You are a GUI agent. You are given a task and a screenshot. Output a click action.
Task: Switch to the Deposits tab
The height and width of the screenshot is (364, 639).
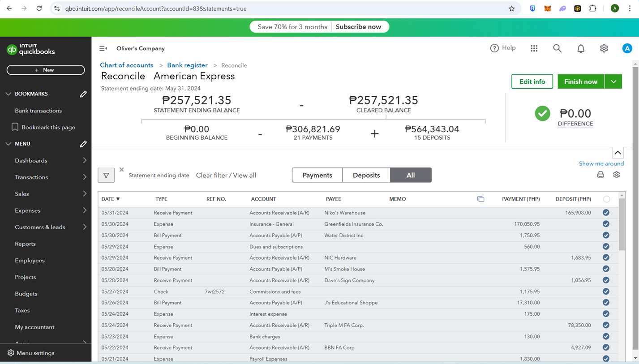pyautogui.click(x=366, y=175)
